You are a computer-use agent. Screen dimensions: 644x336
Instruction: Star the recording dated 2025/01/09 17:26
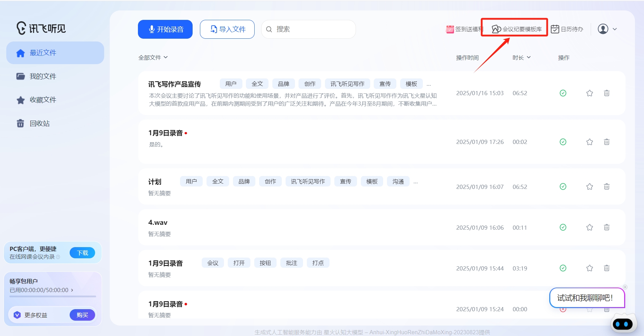[590, 142]
